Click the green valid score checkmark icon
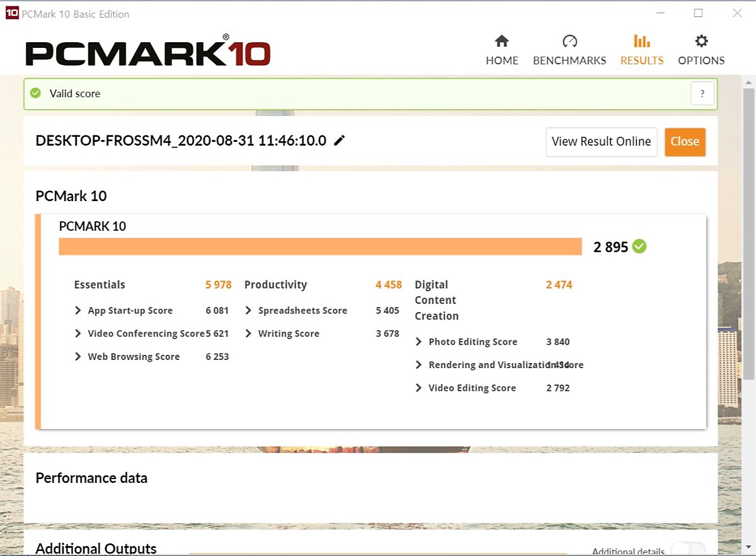 35,93
